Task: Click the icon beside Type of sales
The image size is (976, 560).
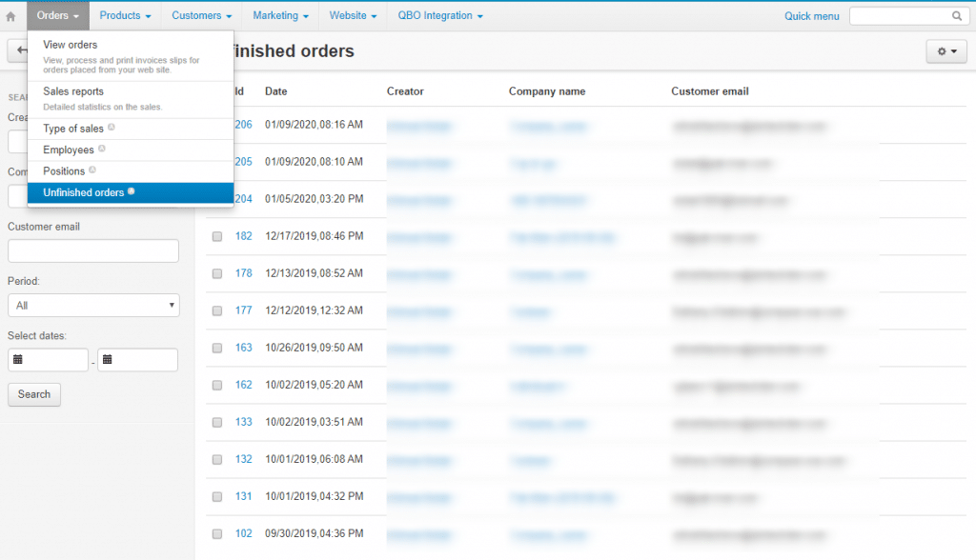Action: click(x=112, y=128)
